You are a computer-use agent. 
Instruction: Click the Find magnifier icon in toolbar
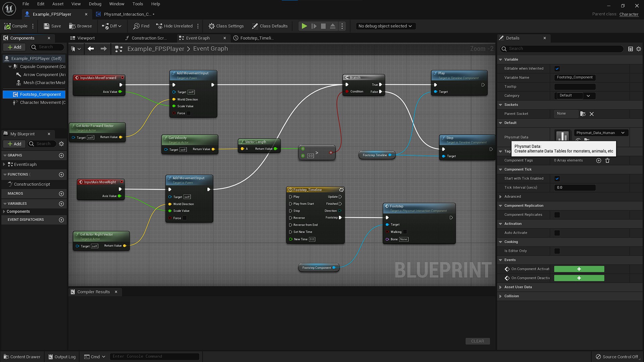tap(137, 26)
